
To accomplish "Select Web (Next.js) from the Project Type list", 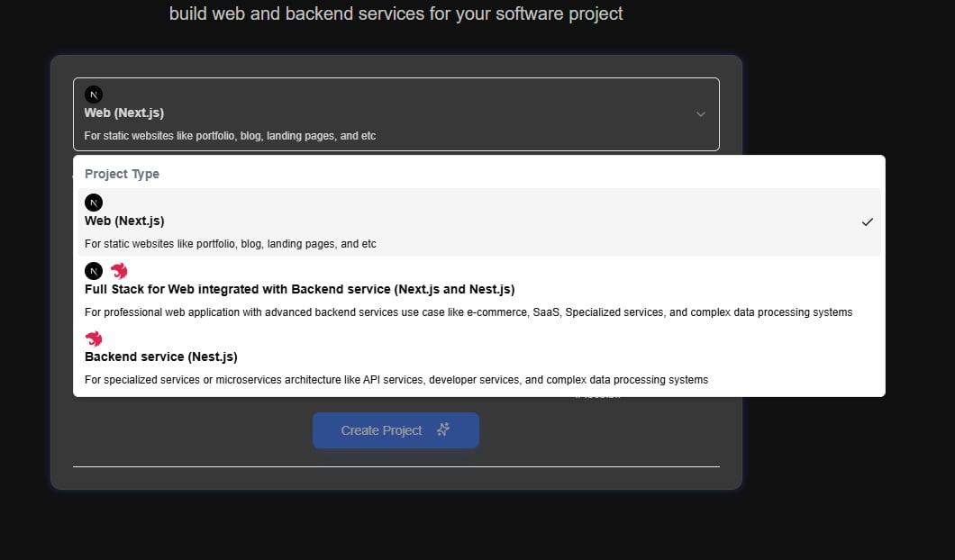I will (478, 222).
